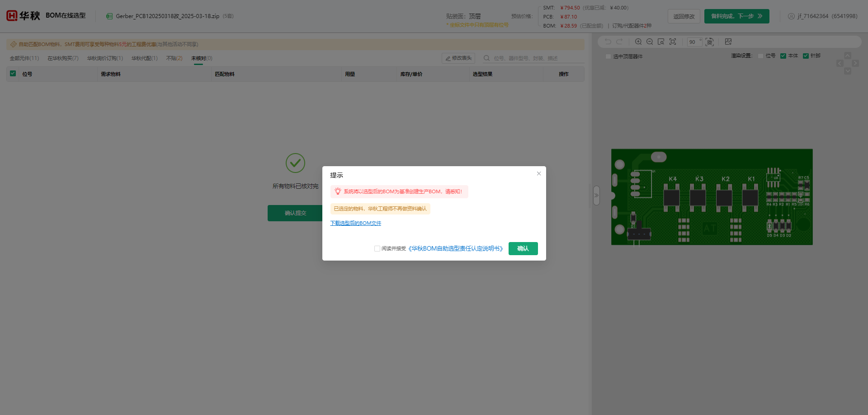The width and height of the screenshot is (868, 415).
Task: Enable the 位号 render checkbox
Action: point(761,56)
